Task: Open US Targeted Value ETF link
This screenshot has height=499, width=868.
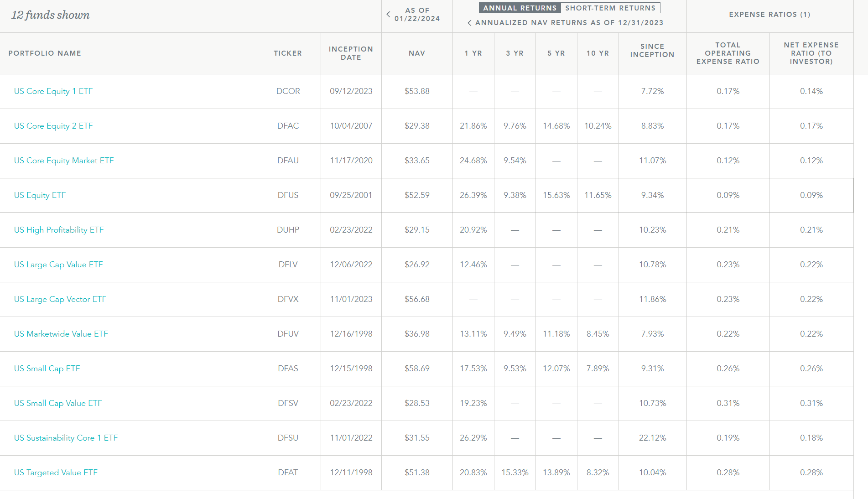Action: tap(56, 473)
